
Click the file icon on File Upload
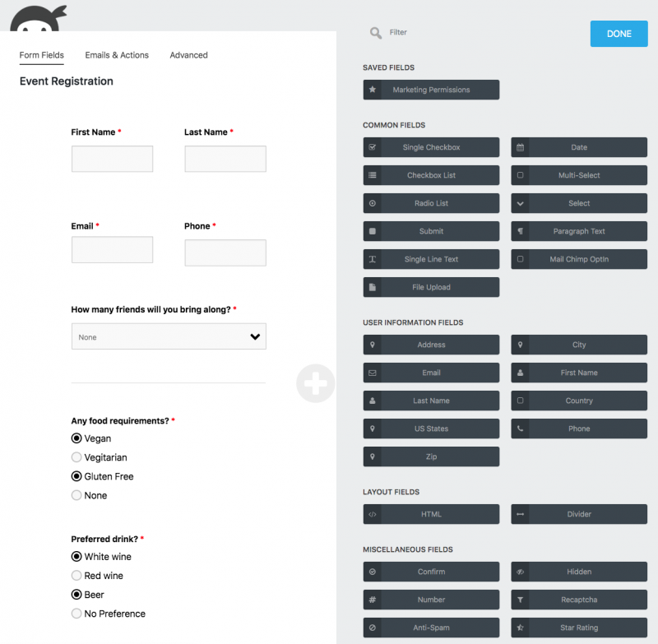click(373, 287)
